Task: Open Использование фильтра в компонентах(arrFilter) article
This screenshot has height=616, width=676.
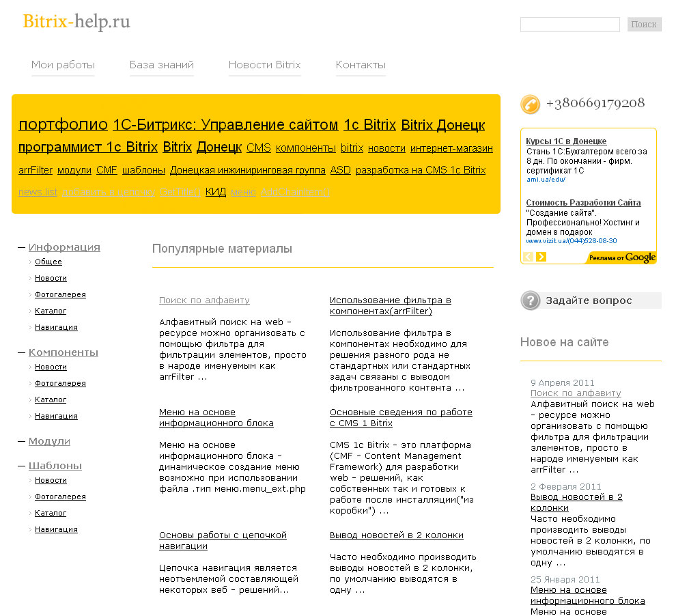Action: click(390, 306)
